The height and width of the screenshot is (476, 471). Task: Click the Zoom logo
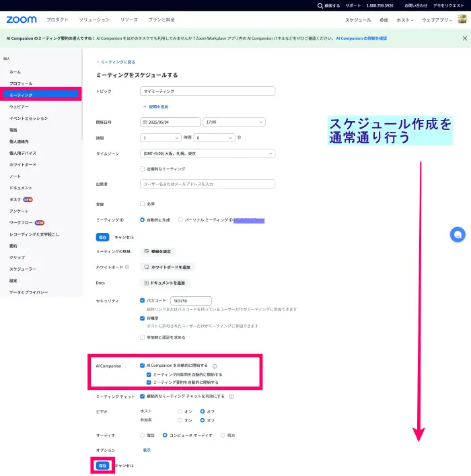(x=22, y=20)
